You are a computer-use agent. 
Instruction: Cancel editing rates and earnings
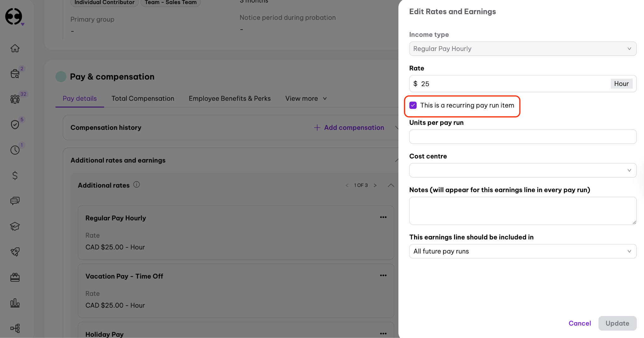pos(580,323)
